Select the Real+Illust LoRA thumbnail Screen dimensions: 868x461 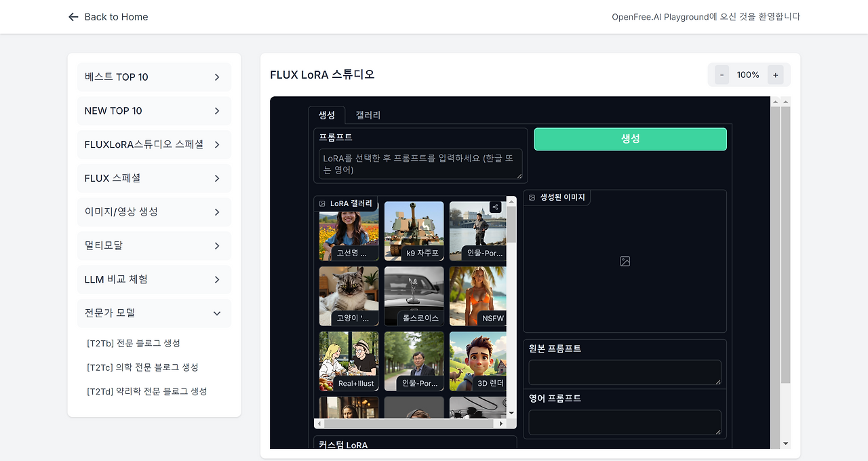click(349, 361)
